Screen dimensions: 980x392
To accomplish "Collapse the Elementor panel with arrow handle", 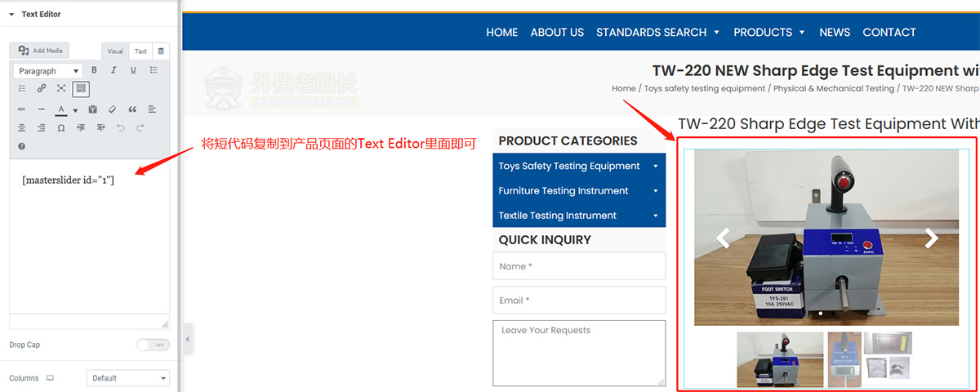I will coord(187,339).
